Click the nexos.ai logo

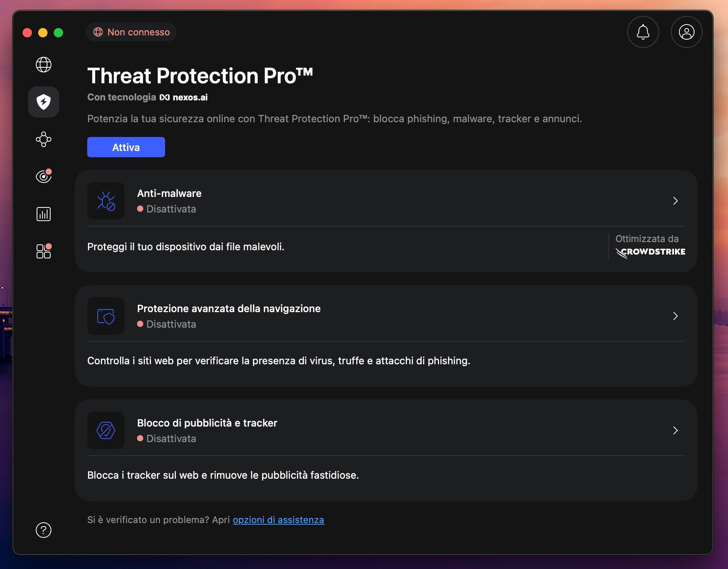tap(183, 97)
